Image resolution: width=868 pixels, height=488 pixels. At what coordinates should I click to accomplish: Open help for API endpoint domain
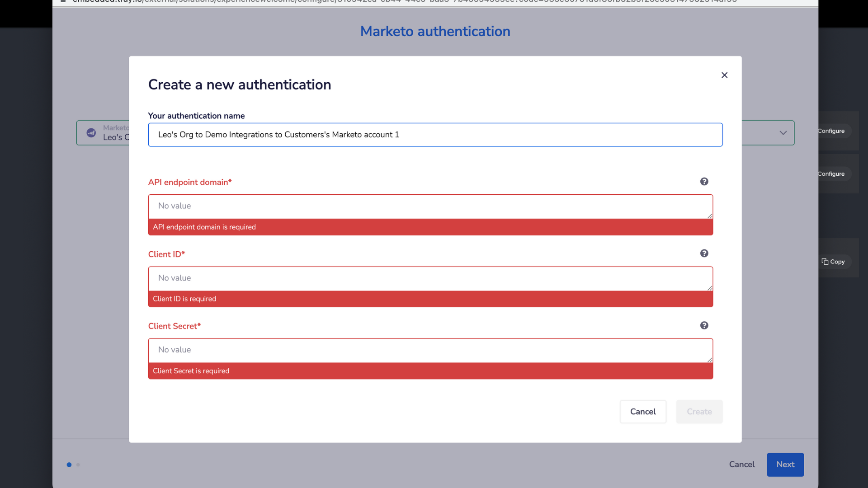pyautogui.click(x=704, y=182)
